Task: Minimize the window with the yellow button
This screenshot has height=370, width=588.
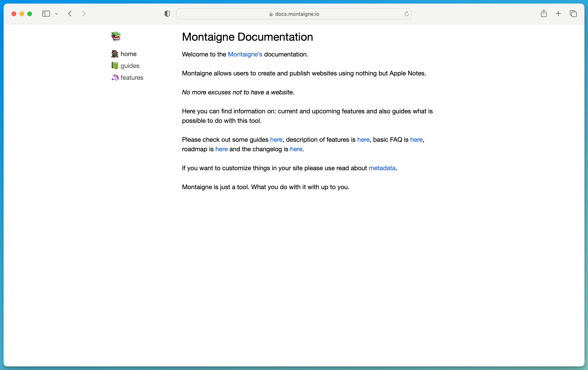Action: (x=22, y=14)
